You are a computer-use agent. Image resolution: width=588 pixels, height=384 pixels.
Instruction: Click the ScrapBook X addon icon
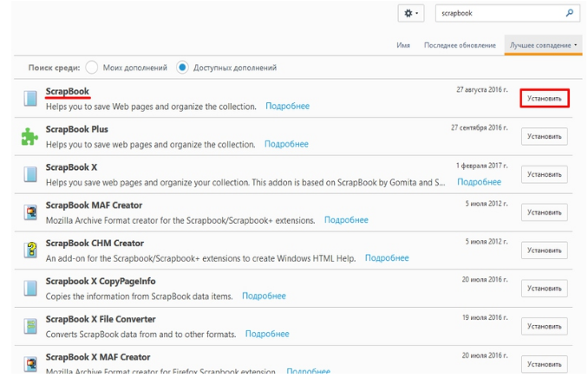coord(30,174)
